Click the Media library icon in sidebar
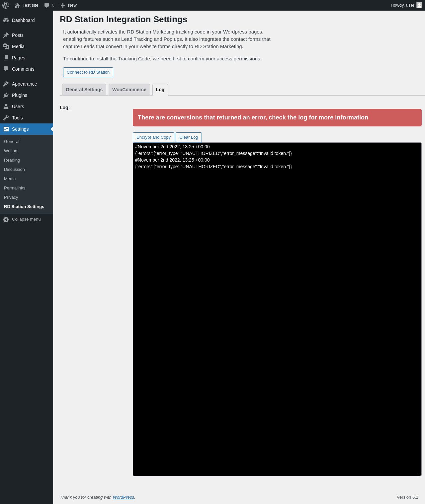This screenshot has height=504, width=425. pyautogui.click(x=6, y=46)
